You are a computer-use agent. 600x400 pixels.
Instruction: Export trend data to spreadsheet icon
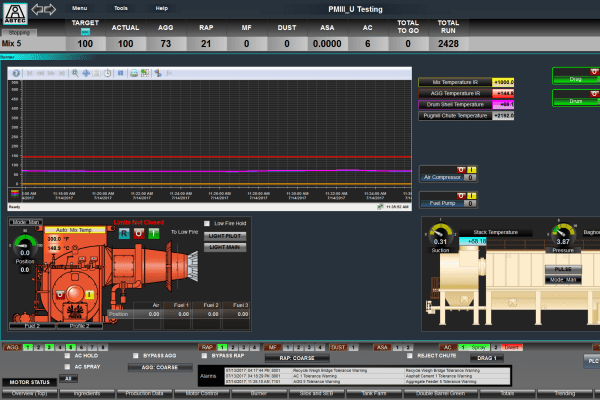(145, 73)
